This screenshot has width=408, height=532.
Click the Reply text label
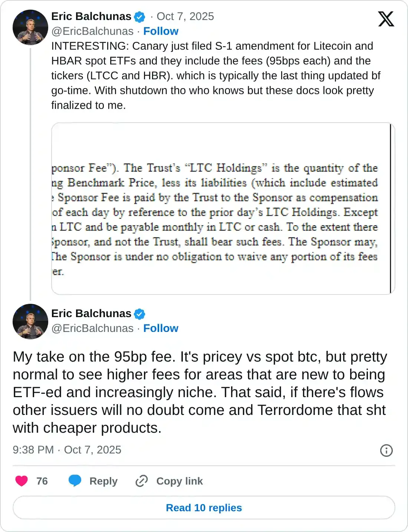[x=103, y=481]
